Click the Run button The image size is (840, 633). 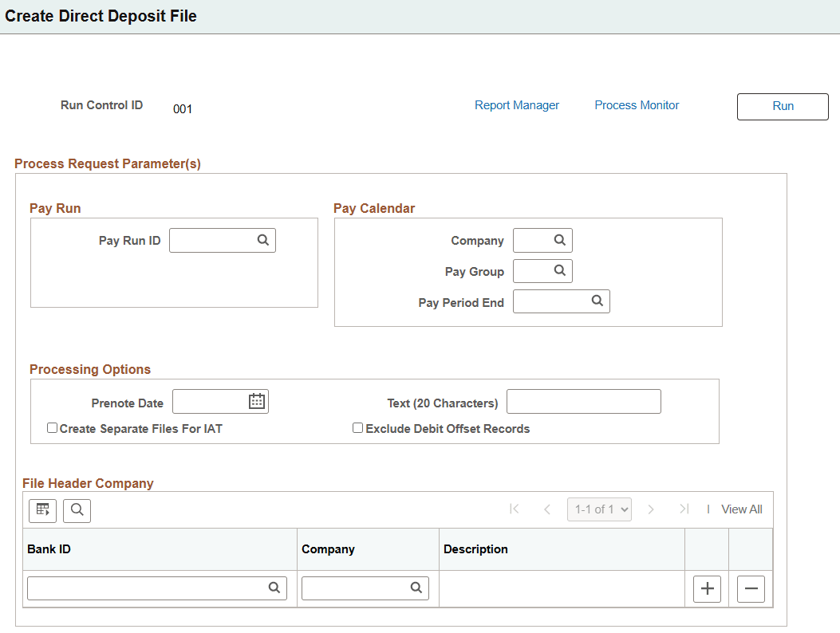tap(782, 106)
